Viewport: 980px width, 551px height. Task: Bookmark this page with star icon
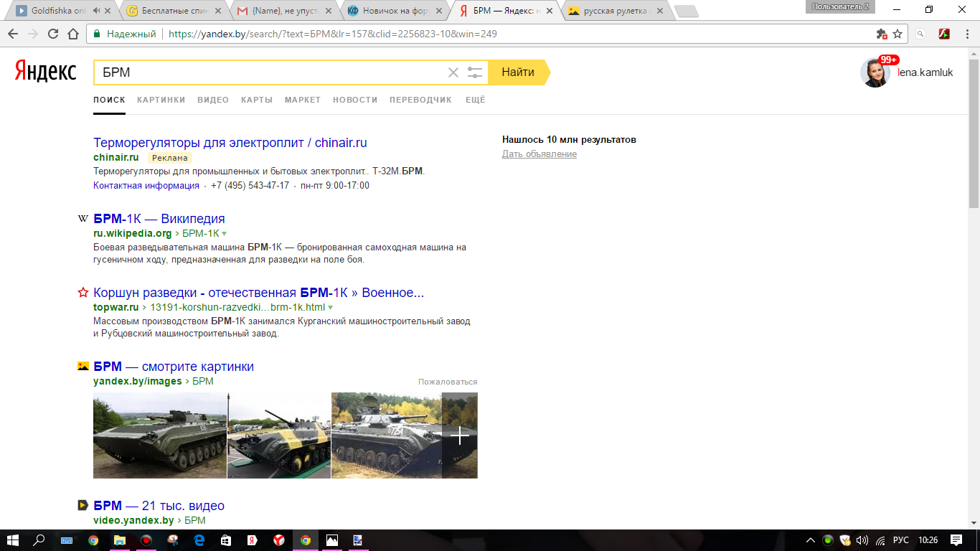[897, 34]
